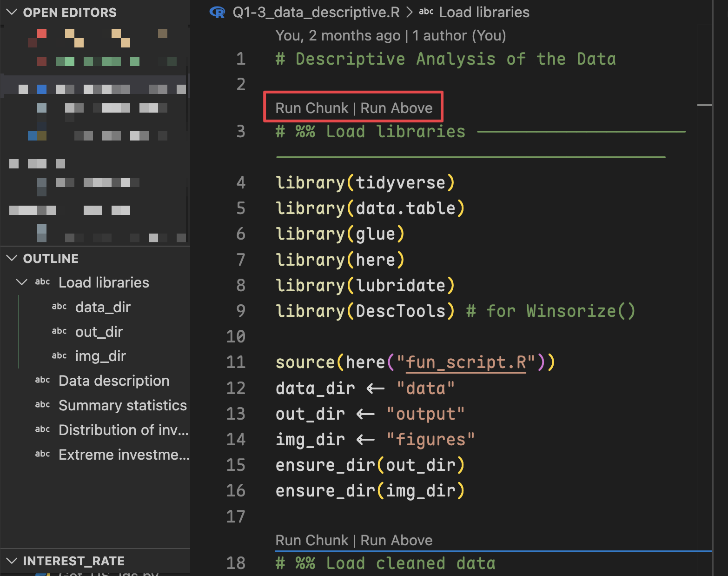Screen dimensions: 728x576
Task: Open the git blame annotation 'You, 2 months ago'
Action: pyautogui.click(x=390, y=35)
